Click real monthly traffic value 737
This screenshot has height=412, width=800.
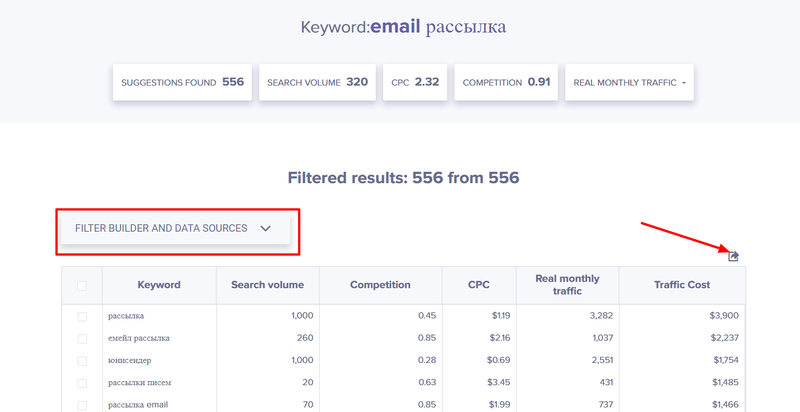pyautogui.click(x=606, y=404)
